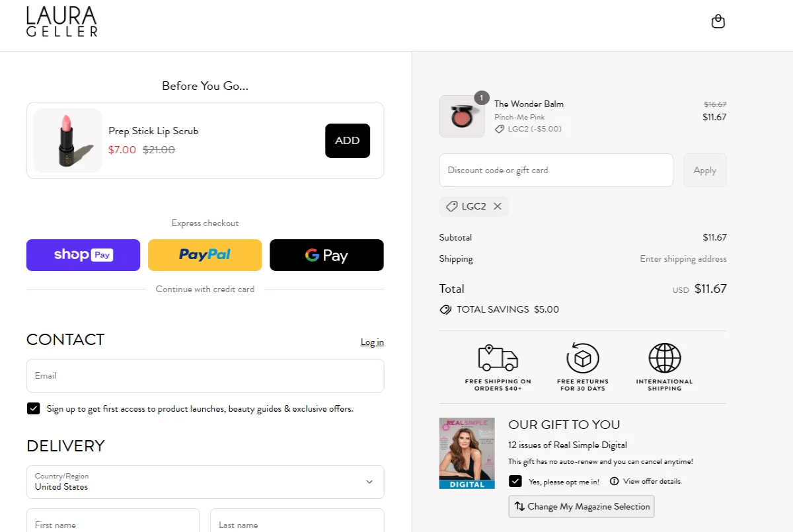
Task: Remove LGC2 discount code with X
Action: [498, 206]
